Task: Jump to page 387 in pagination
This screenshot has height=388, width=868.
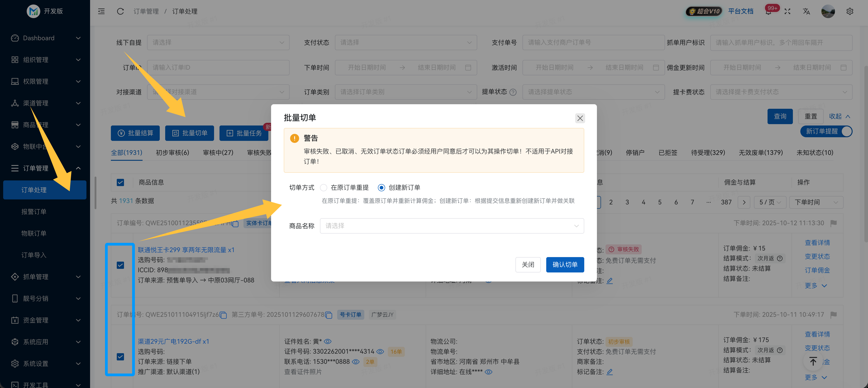Action: [x=726, y=202]
